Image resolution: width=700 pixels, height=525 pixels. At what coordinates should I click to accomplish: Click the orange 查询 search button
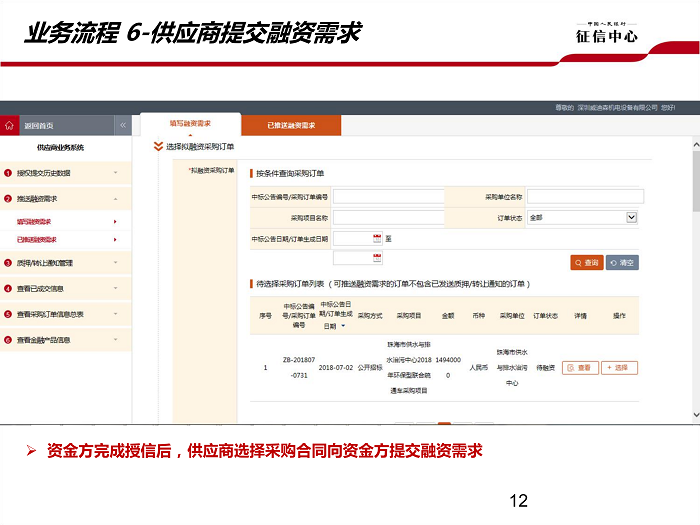[x=587, y=263]
